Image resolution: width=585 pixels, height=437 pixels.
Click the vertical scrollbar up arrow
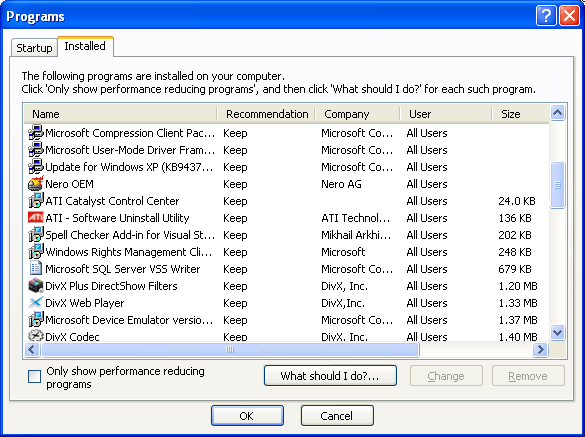coord(557,112)
